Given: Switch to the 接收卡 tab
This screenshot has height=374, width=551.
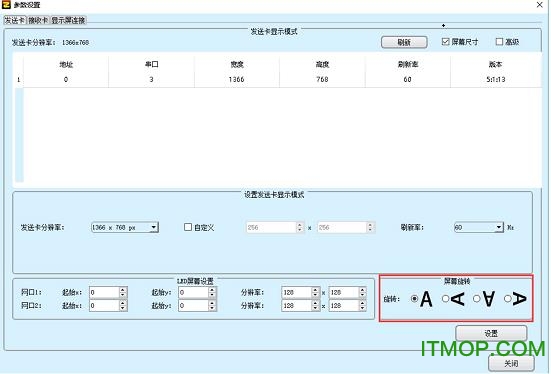Looking at the screenshot, I should (x=38, y=20).
